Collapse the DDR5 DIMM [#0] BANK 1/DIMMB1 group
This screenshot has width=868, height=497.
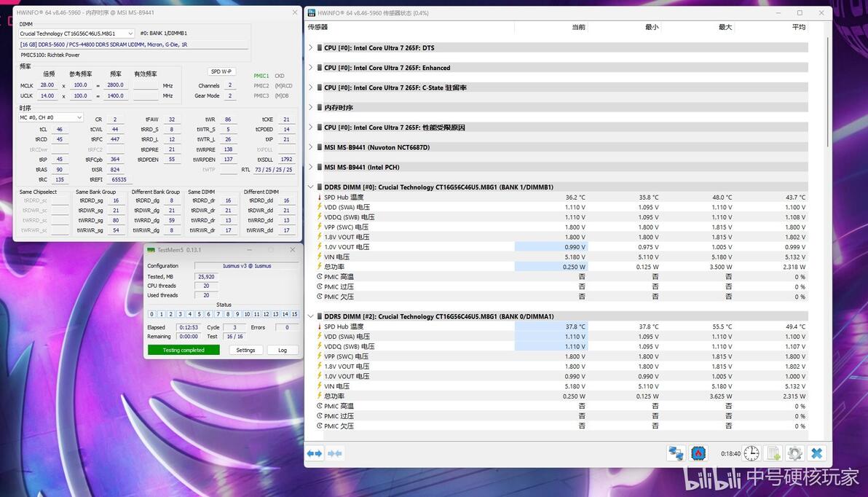[310, 187]
